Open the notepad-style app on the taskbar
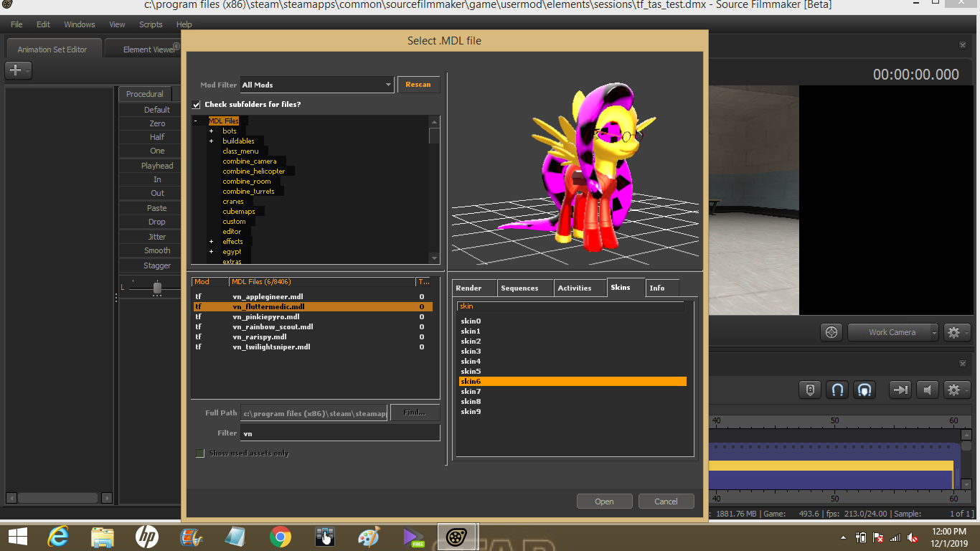Image resolution: width=980 pixels, height=551 pixels. click(x=235, y=537)
